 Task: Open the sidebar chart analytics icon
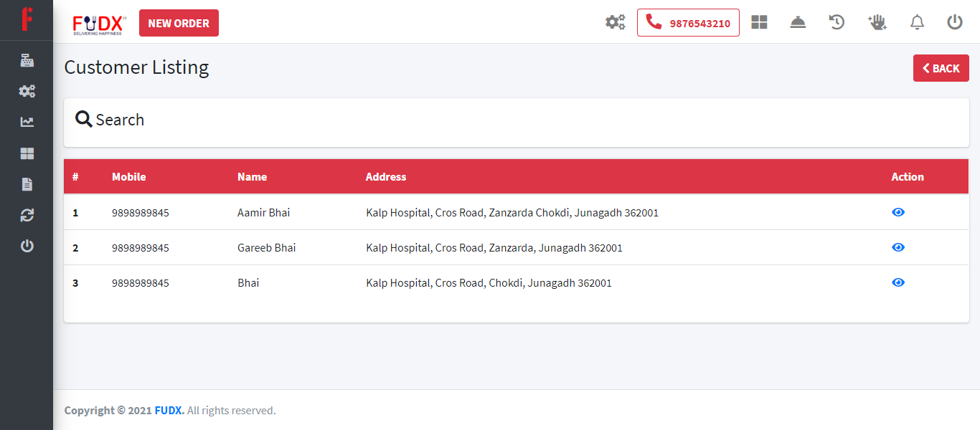tap(27, 122)
